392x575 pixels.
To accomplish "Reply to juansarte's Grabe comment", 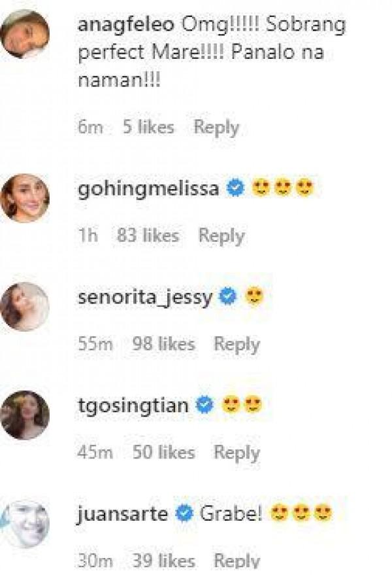I will 237,561.
